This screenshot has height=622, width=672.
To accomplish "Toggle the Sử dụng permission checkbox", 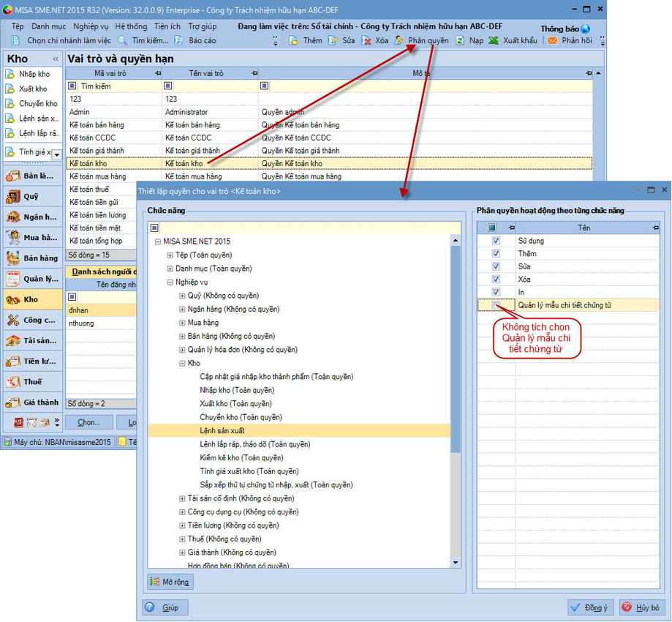I will (496, 241).
